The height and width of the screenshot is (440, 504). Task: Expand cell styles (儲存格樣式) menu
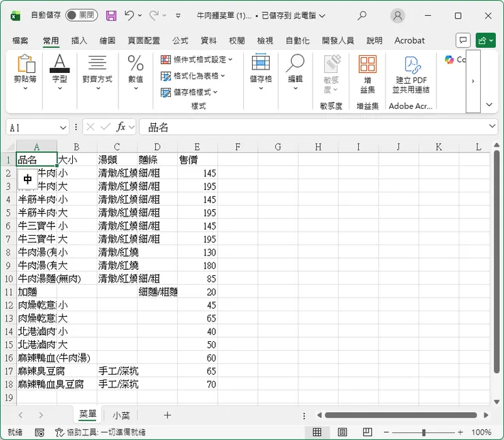point(189,93)
